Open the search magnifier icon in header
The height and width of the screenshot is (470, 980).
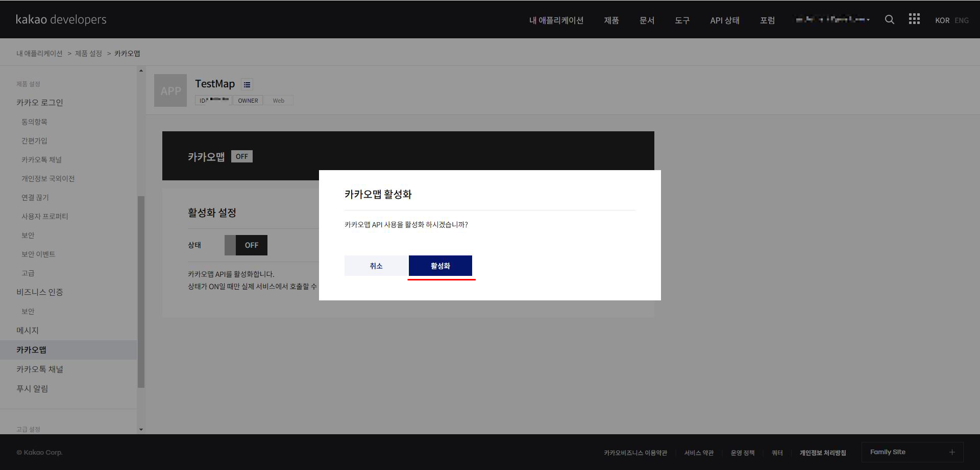[x=889, y=19]
